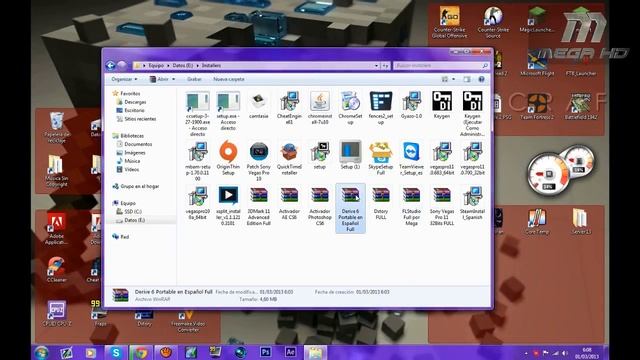The width and height of the screenshot is (640, 360).
Task: Open the change view options dropdown
Action: click(453, 79)
